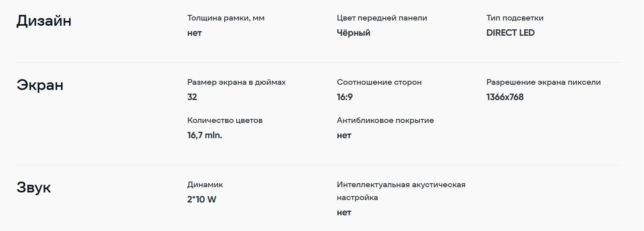Click the Антибликовое покрытие label
The image size is (644, 231).
click(x=385, y=121)
